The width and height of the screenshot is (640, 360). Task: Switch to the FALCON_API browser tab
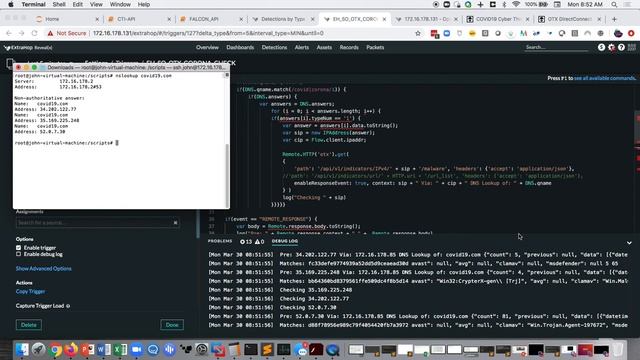click(x=211, y=19)
